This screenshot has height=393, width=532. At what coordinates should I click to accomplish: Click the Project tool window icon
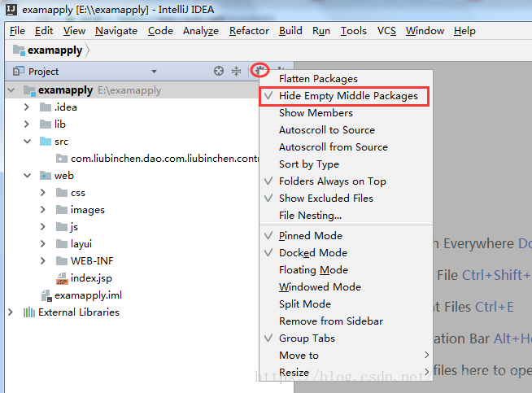point(19,72)
